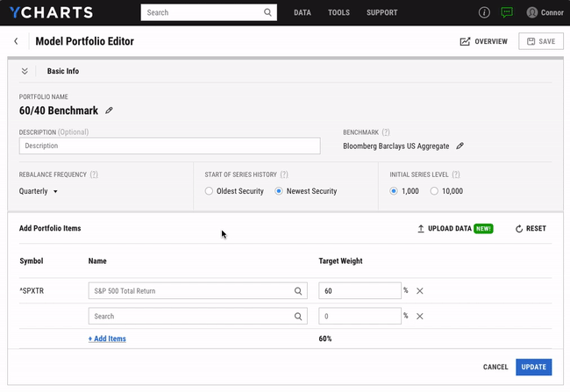
Task: Open the DATA menu
Action: 302,13
